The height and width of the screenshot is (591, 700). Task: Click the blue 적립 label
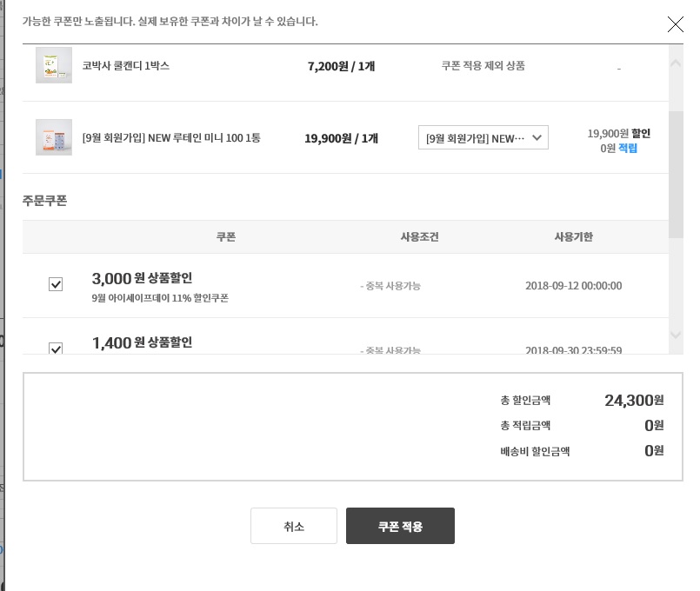pos(627,149)
